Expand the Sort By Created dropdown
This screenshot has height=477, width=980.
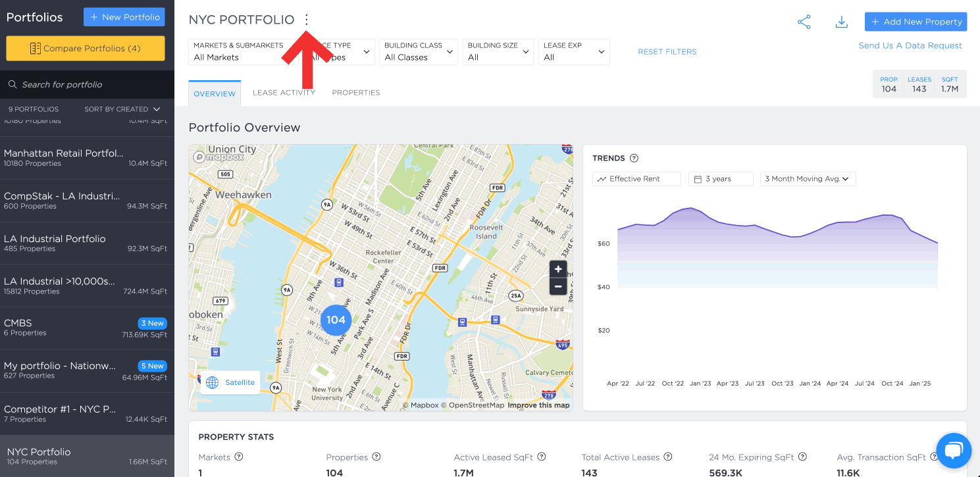122,109
